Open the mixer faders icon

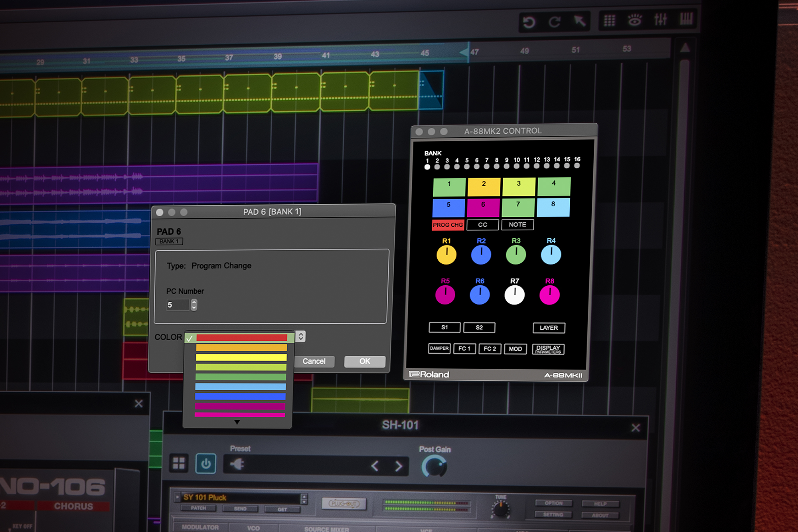point(660,19)
